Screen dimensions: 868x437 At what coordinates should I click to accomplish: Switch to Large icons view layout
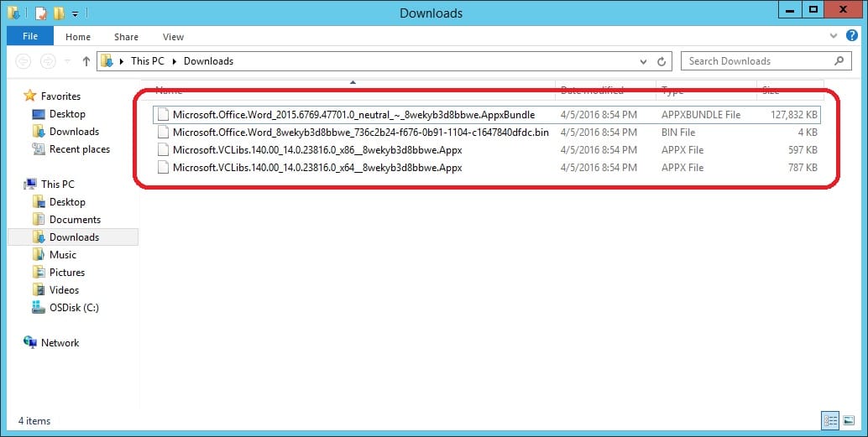click(x=849, y=421)
